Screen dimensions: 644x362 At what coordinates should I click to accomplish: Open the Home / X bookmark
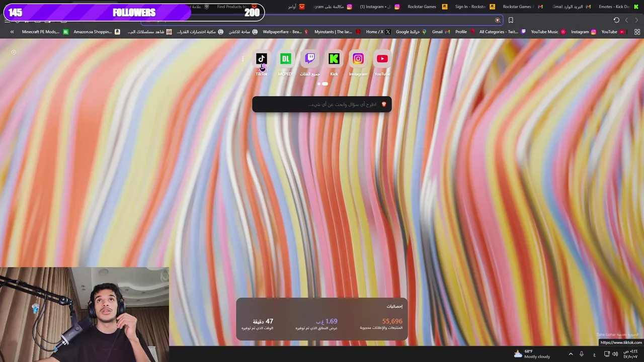[x=378, y=32]
